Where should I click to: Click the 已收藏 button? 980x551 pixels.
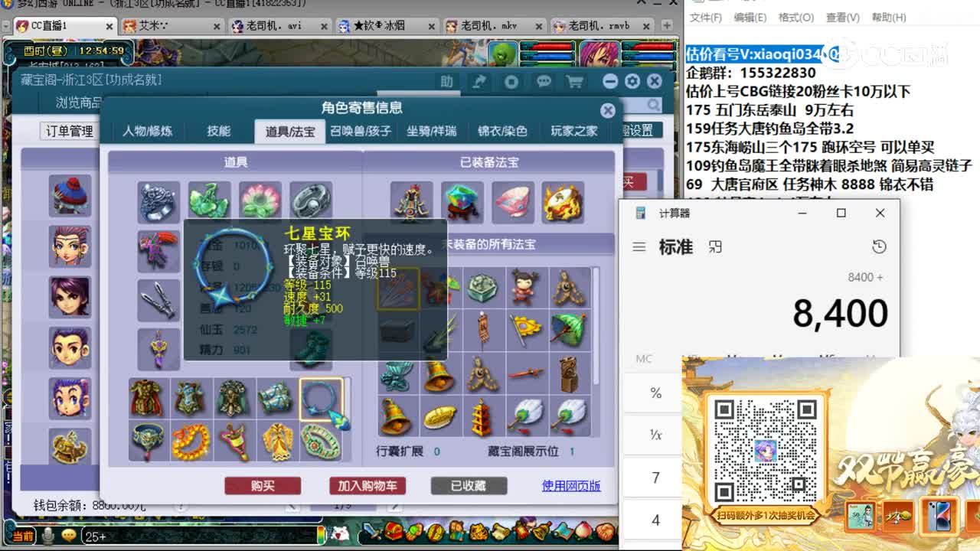469,486
